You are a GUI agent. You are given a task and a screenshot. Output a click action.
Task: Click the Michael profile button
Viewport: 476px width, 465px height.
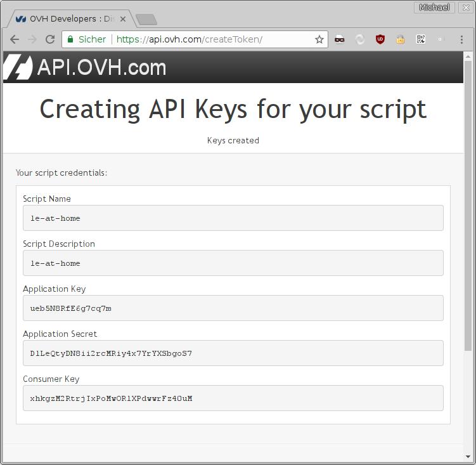(434, 8)
